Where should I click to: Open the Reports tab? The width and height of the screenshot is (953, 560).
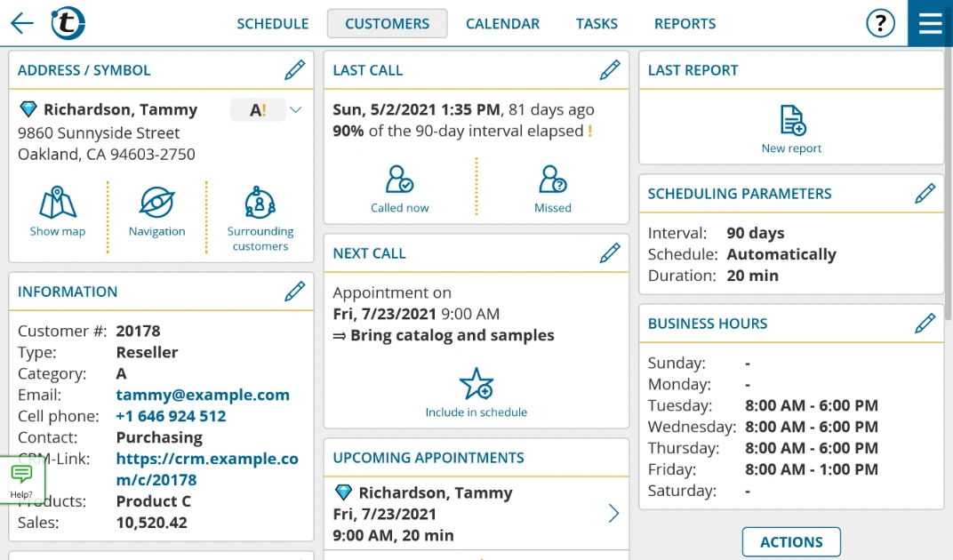coord(685,24)
